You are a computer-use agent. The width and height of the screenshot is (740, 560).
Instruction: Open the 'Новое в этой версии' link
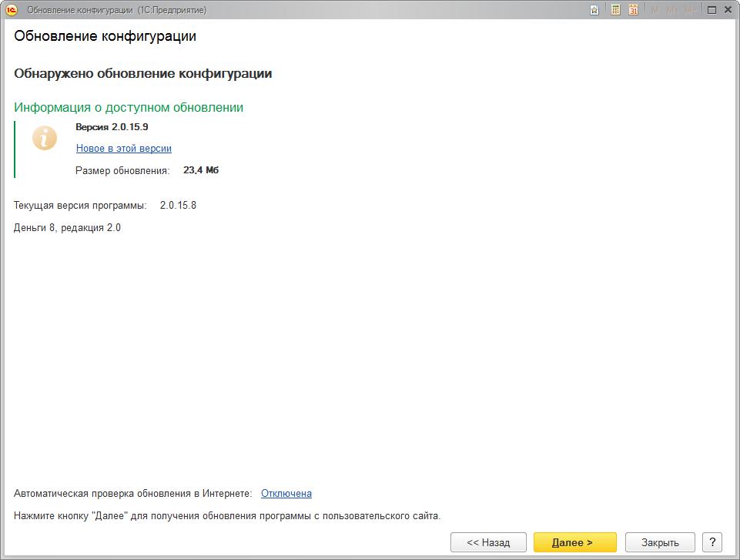124,148
